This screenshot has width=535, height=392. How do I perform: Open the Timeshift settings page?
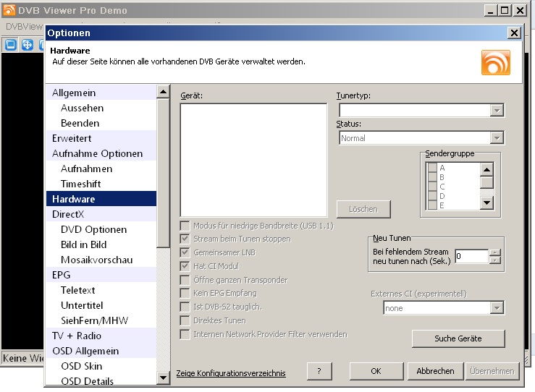coord(80,184)
